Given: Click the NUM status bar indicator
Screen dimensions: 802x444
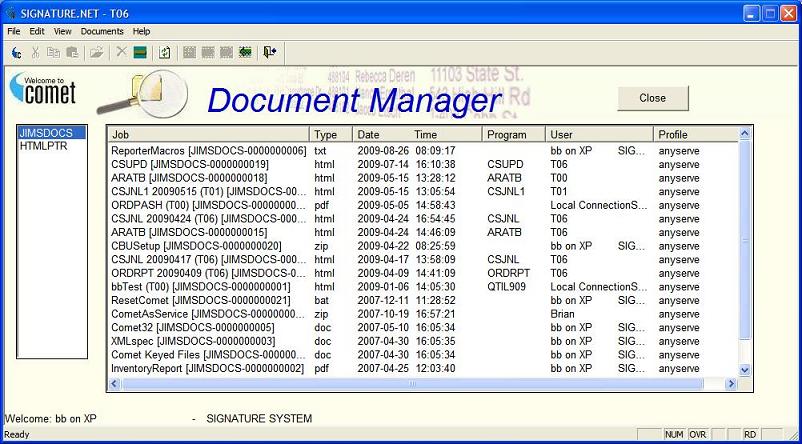Looking at the screenshot, I should click(x=674, y=435).
